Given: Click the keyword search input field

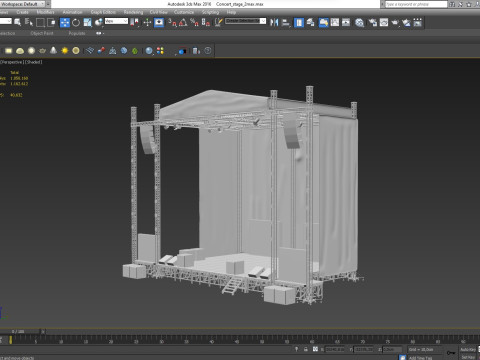Looking at the screenshot, I should (416, 4).
